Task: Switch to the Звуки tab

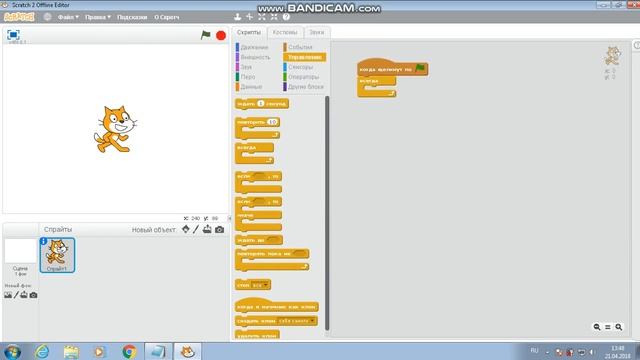Action: (x=317, y=32)
